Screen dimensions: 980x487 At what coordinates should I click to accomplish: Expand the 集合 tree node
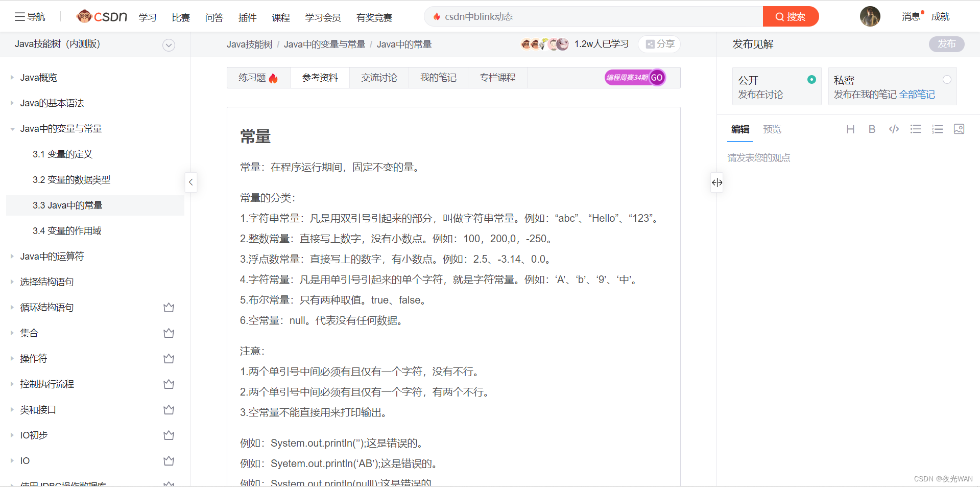point(12,333)
